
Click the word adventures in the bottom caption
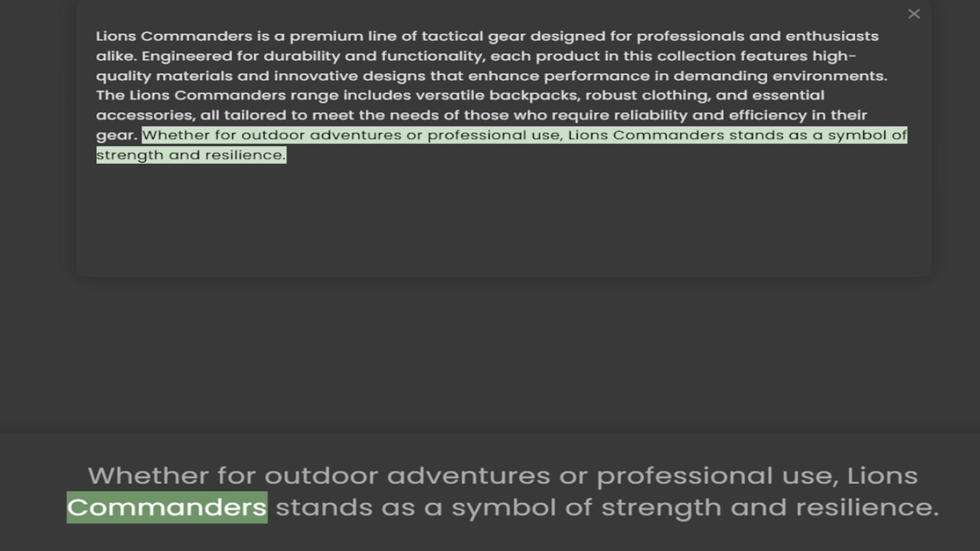[x=468, y=475]
